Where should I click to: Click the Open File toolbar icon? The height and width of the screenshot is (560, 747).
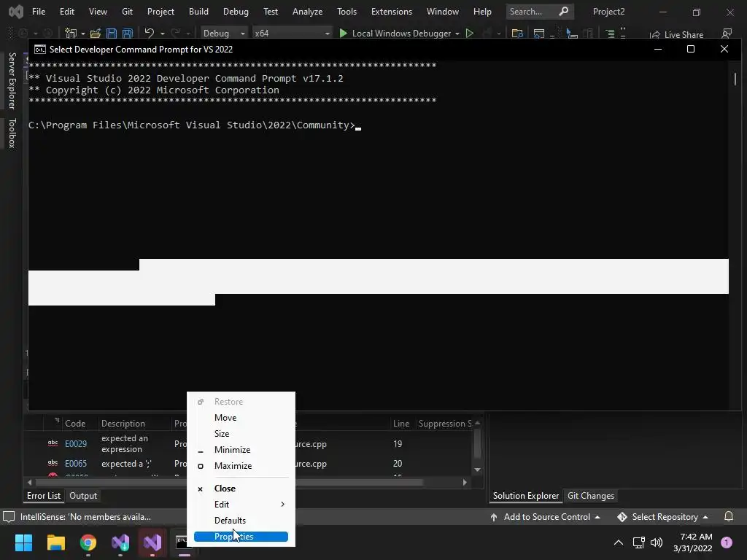click(96, 34)
